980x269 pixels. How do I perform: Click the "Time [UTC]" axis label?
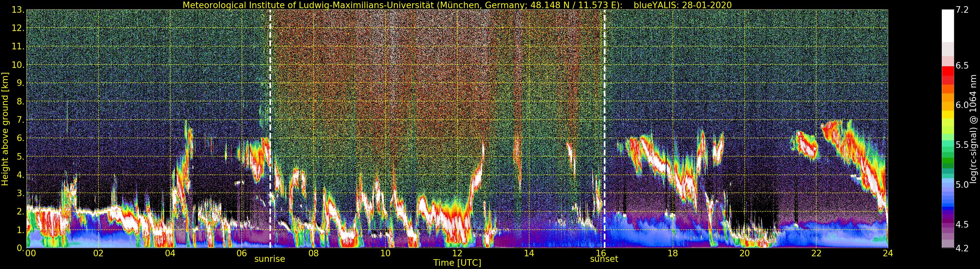[x=457, y=263]
